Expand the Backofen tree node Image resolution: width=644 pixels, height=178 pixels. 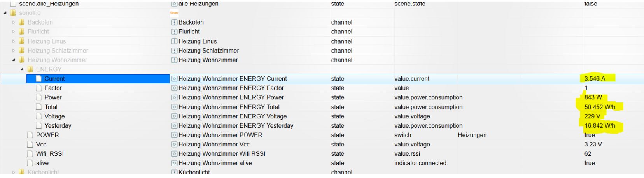[14, 23]
